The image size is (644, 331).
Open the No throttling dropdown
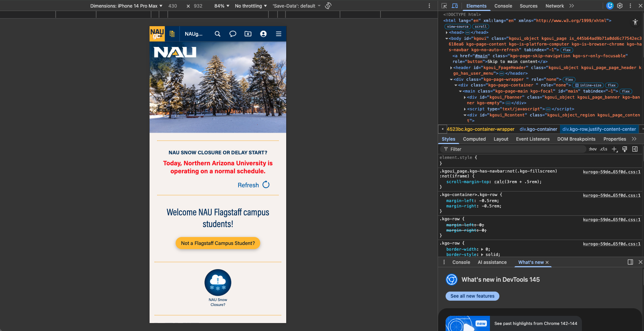point(251,6)
